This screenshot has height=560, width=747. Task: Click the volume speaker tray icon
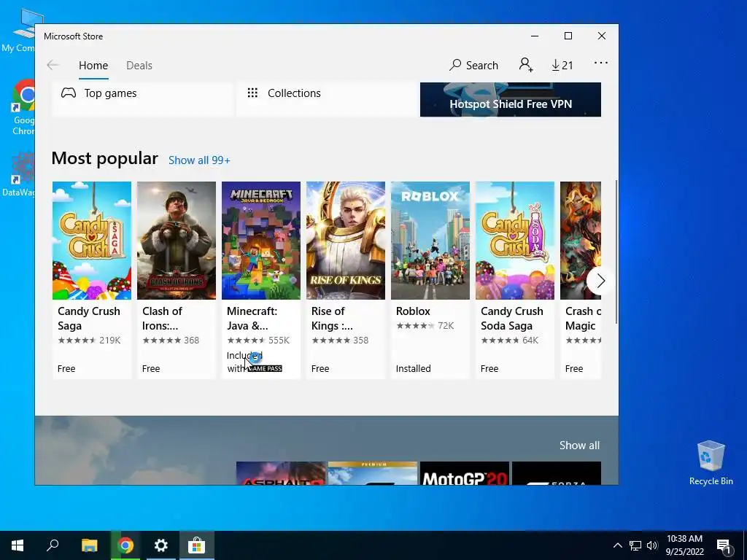(651, 545)
